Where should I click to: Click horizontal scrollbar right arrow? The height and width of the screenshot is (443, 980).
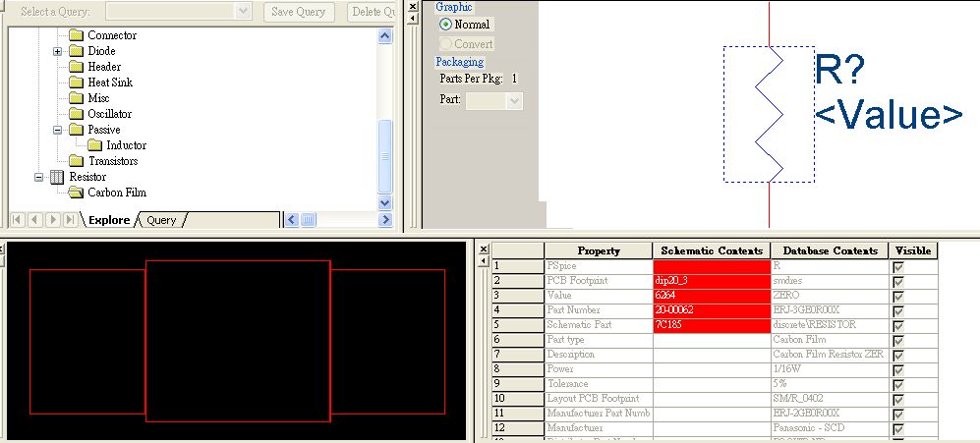(x=385, y=219)
